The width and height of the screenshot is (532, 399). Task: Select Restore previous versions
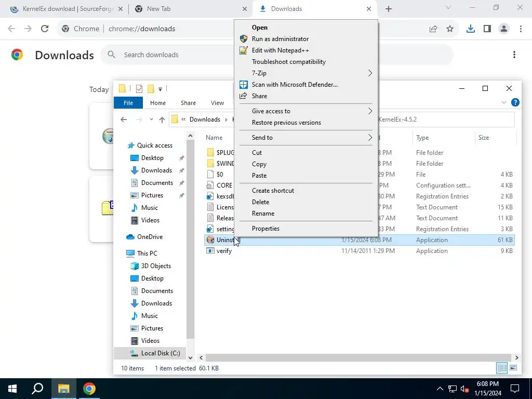[x=286, y=123]
